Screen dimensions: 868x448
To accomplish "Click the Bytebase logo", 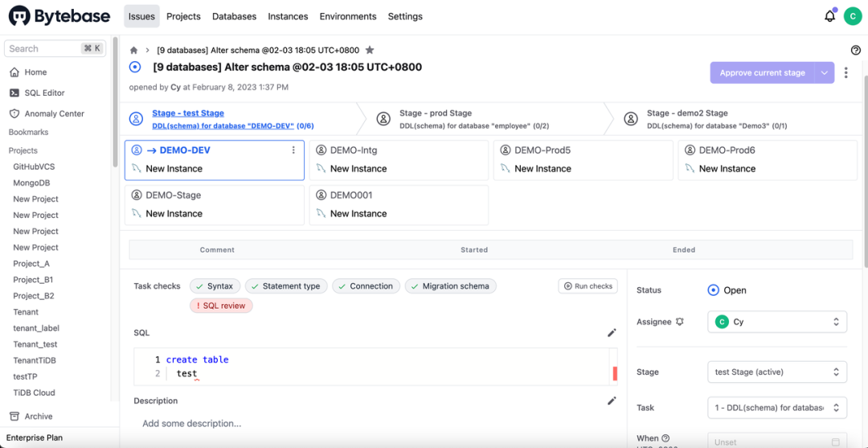I will 60,16.
